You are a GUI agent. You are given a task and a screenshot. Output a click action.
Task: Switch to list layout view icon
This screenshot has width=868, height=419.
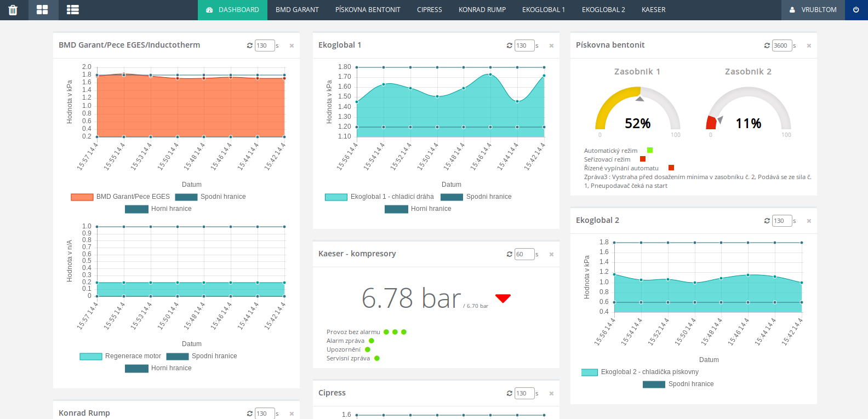pos(72,10)
